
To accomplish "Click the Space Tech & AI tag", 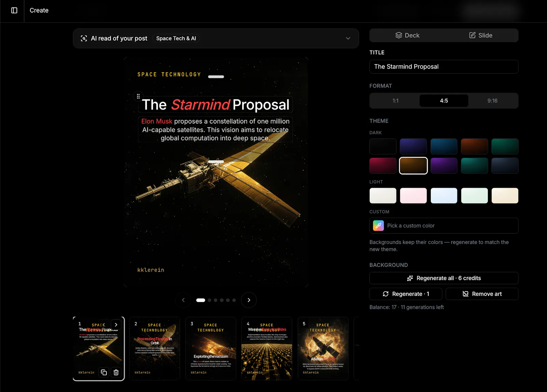I will pyautogui.click(x=176, y=38).
